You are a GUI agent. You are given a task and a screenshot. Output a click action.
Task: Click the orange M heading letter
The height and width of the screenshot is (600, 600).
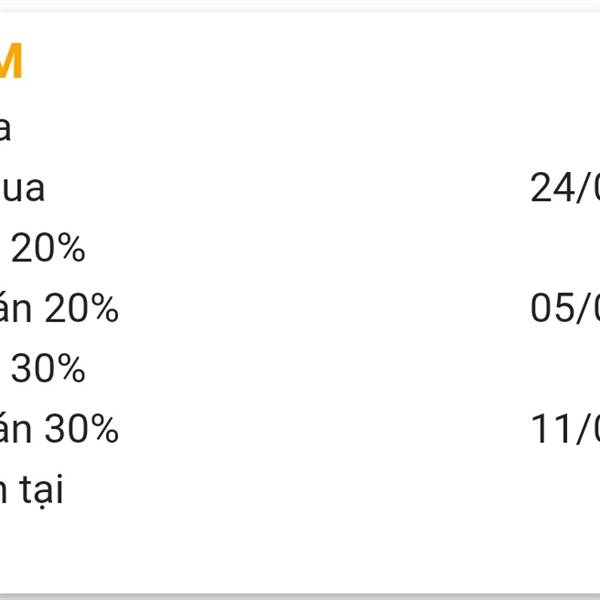point(11,60)
